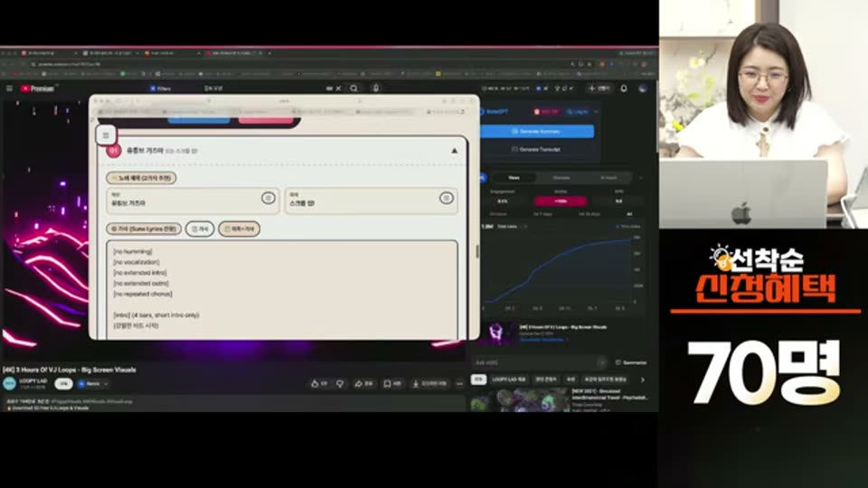Click the blue button atop the front window
The height and width of the screenshot is (488, 868).
pos(199,119)
